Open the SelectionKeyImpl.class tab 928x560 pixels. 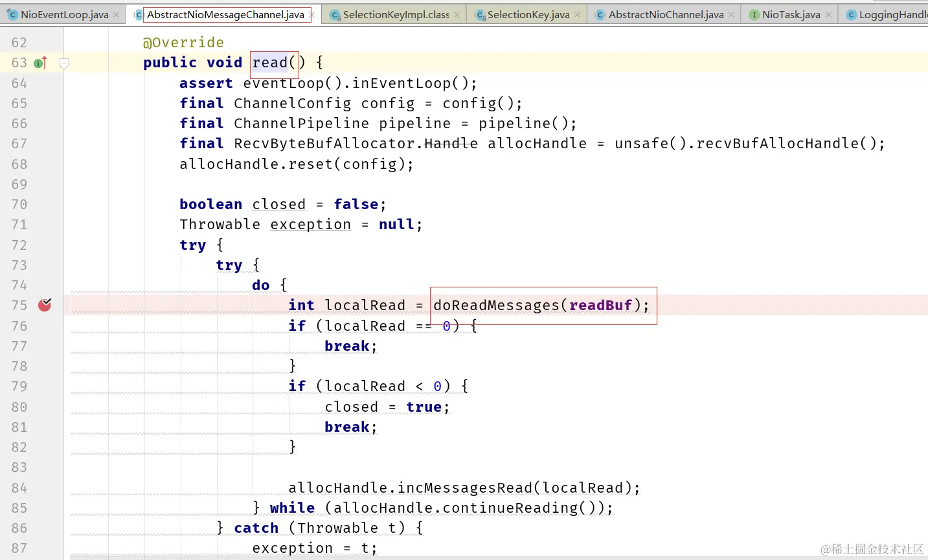(396, 14)
